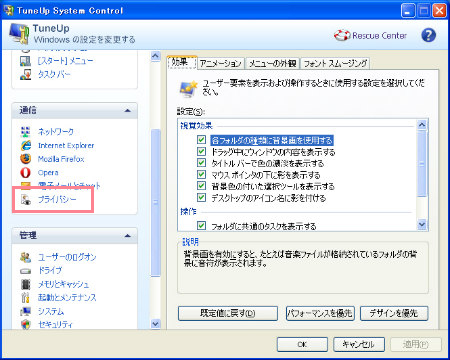Open the Rescue Center link
This screenshot has height=360, width=450.
coord(379,35)
